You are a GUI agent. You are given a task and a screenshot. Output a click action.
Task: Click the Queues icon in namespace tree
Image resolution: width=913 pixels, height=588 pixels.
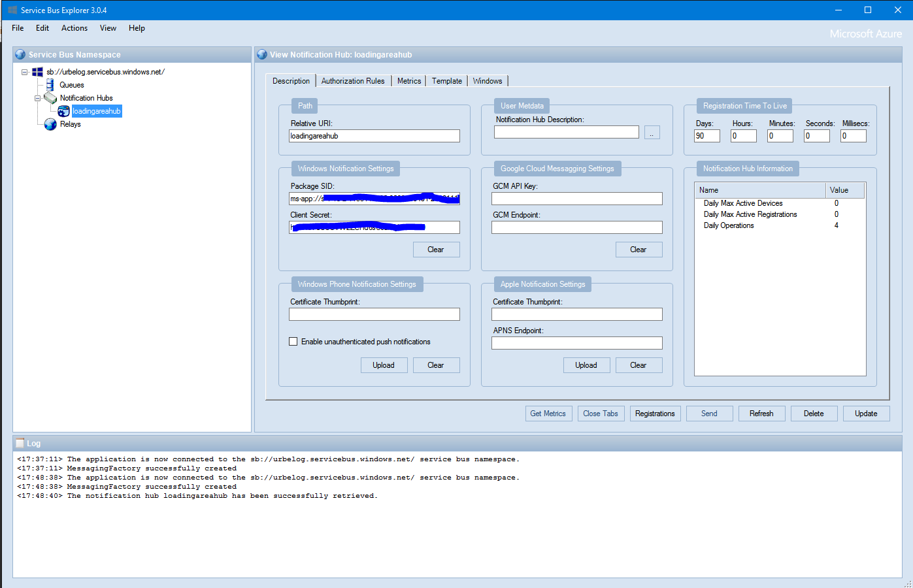click(50, 85)
